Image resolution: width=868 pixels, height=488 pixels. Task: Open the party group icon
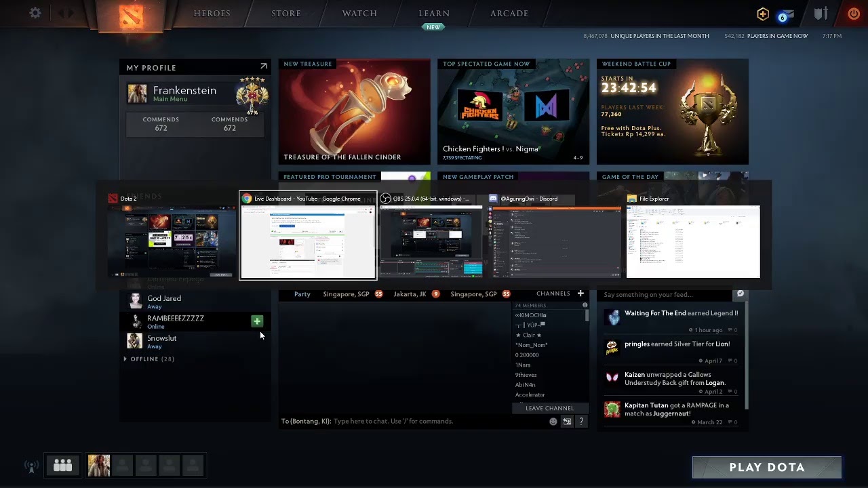tap(63, 465)
